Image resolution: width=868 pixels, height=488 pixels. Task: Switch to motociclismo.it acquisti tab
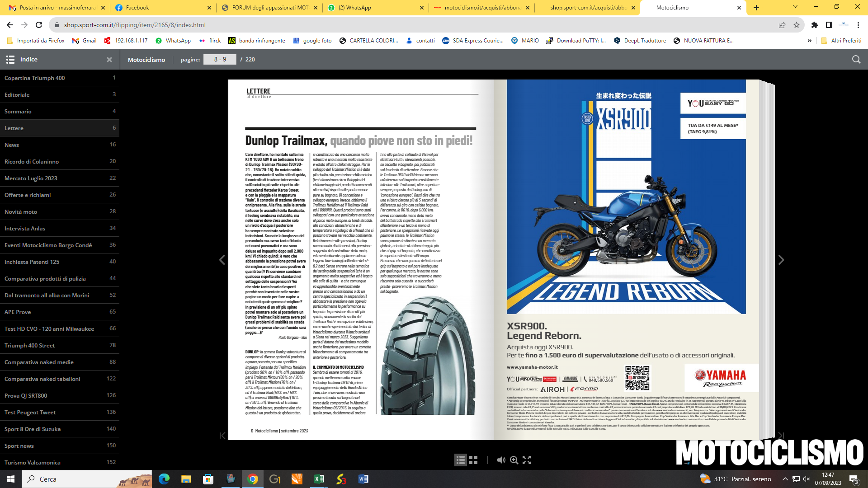481,8
